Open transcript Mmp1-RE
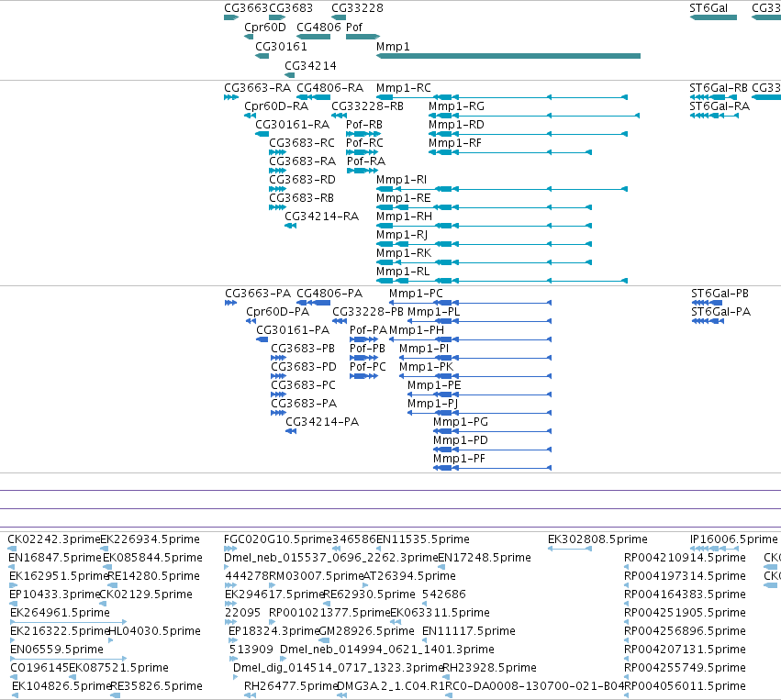The height and width of the screenshot is (700, 781). point(404,198)
